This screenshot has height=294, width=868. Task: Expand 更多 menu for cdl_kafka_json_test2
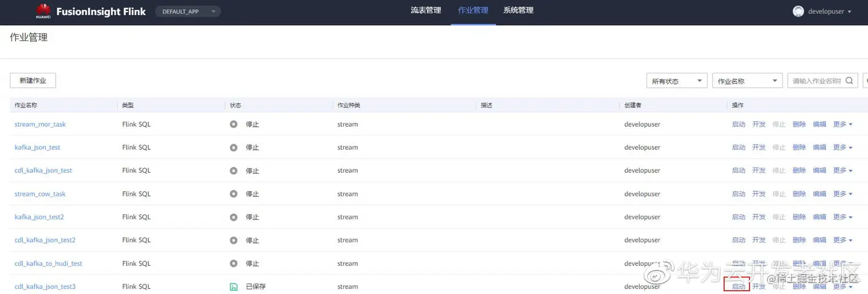click(842, 240)
